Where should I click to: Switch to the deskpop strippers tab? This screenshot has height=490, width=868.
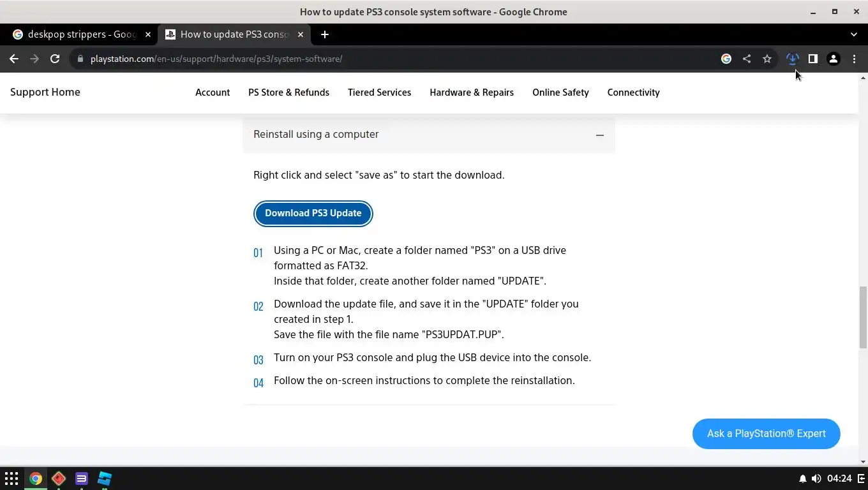coord(80,34)
